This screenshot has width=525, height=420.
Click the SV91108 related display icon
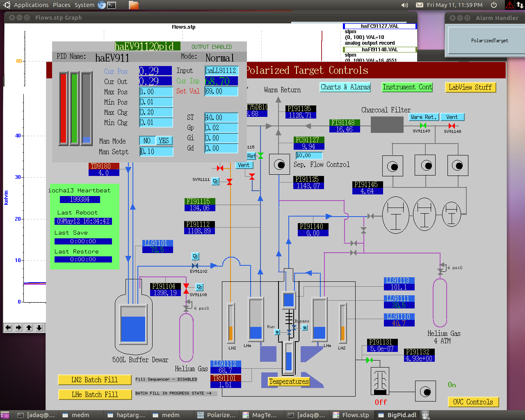[199, 287]
